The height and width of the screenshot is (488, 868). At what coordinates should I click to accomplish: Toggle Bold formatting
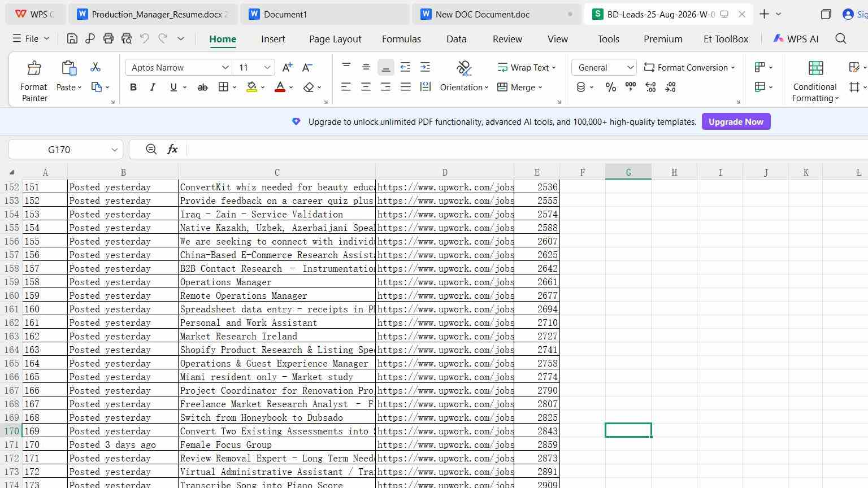pyautogui.click(x=133, y=87)
